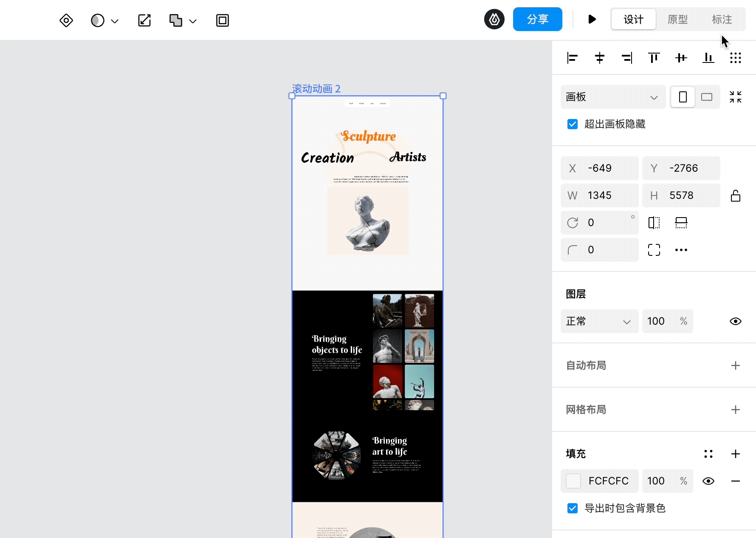Click the height H field
The image size is (756, 538).
[x=681, y=195]
